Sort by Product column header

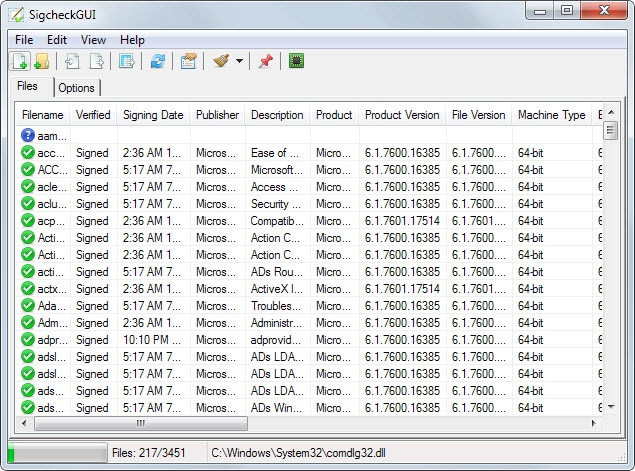click(334, 115)
